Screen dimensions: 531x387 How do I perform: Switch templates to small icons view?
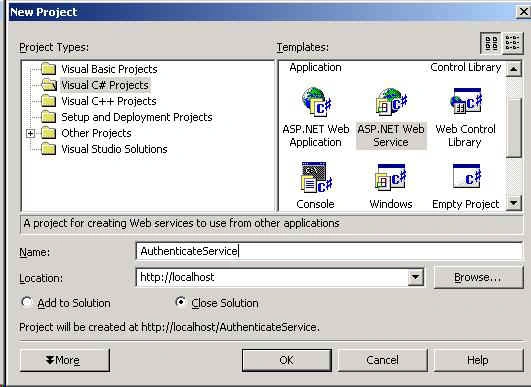point(512,43)
